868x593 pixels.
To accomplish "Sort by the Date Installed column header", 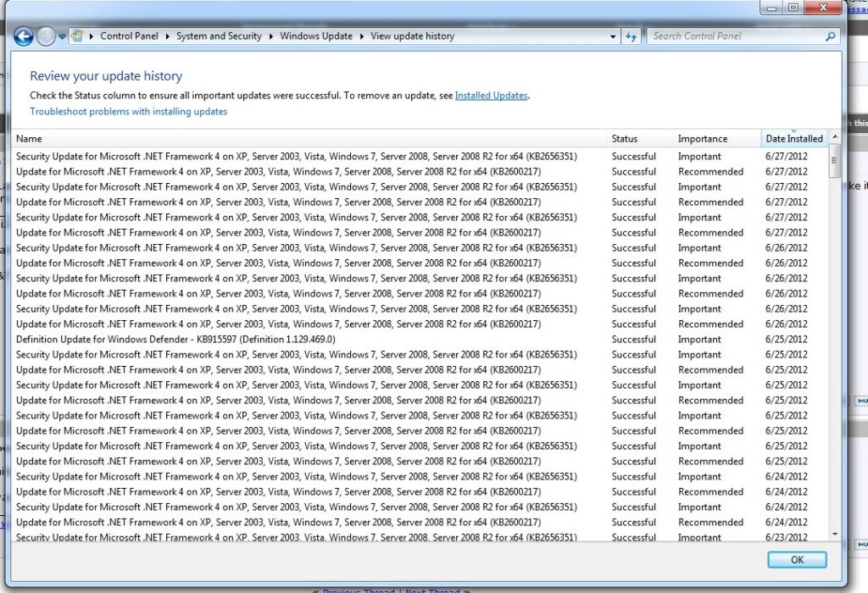I will point(794,139).
